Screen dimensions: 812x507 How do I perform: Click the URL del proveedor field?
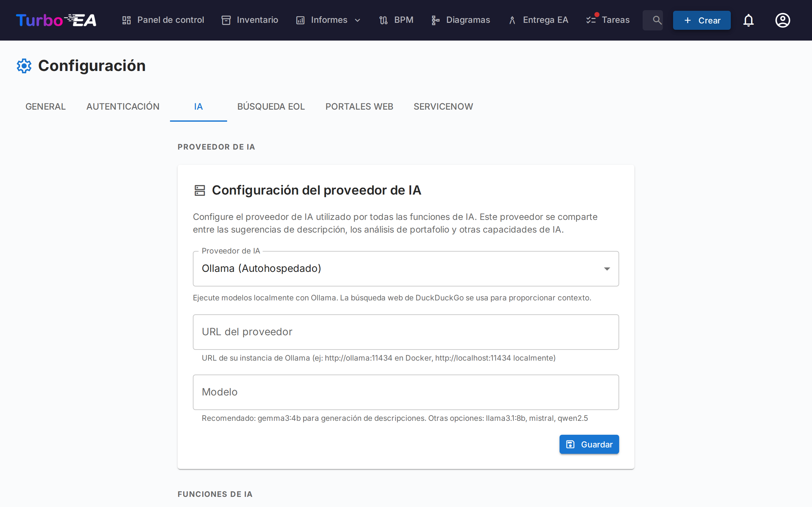406,332
